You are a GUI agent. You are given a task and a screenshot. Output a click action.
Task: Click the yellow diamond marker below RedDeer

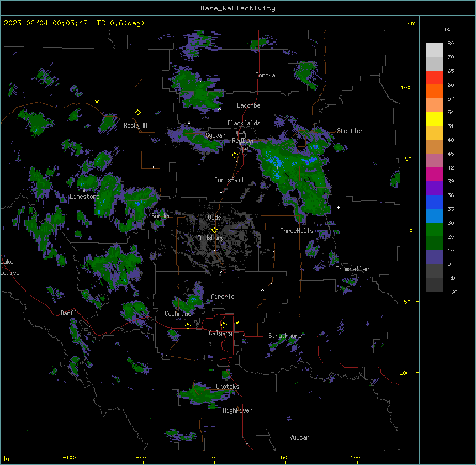[x=235, y=155]
